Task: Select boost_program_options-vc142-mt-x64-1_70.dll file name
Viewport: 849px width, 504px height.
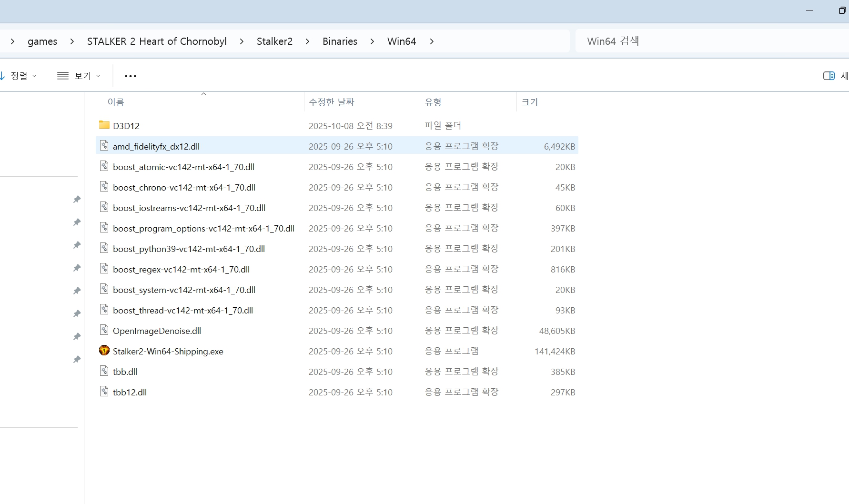Action: [203, 228]
